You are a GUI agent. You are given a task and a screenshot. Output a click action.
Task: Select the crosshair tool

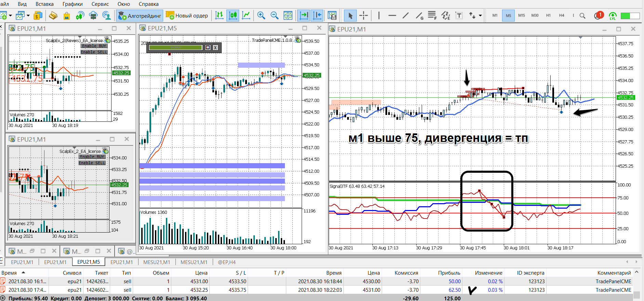pos(364,15)
